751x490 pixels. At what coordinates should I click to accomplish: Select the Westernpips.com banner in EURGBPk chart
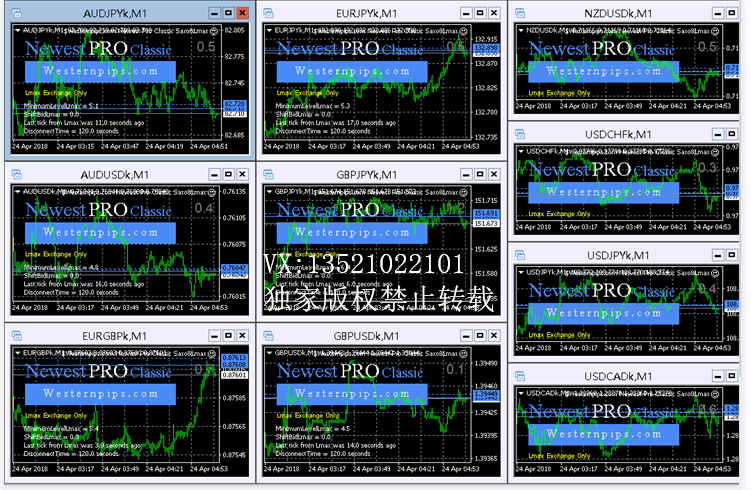click(100, 394)
